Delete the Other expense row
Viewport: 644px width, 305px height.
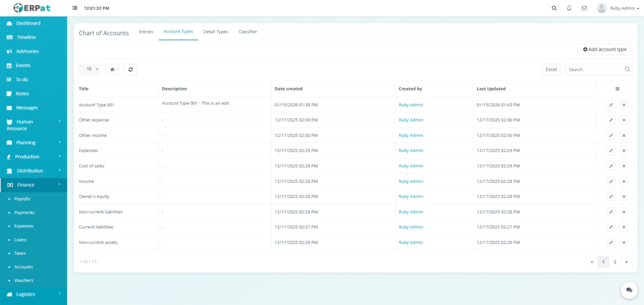(x=623, y=120)
